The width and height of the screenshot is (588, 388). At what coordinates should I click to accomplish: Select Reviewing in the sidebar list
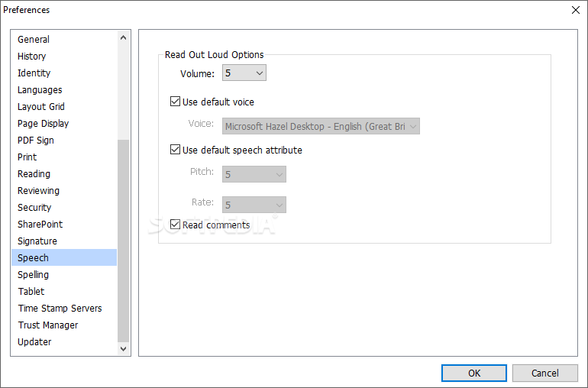64,191
